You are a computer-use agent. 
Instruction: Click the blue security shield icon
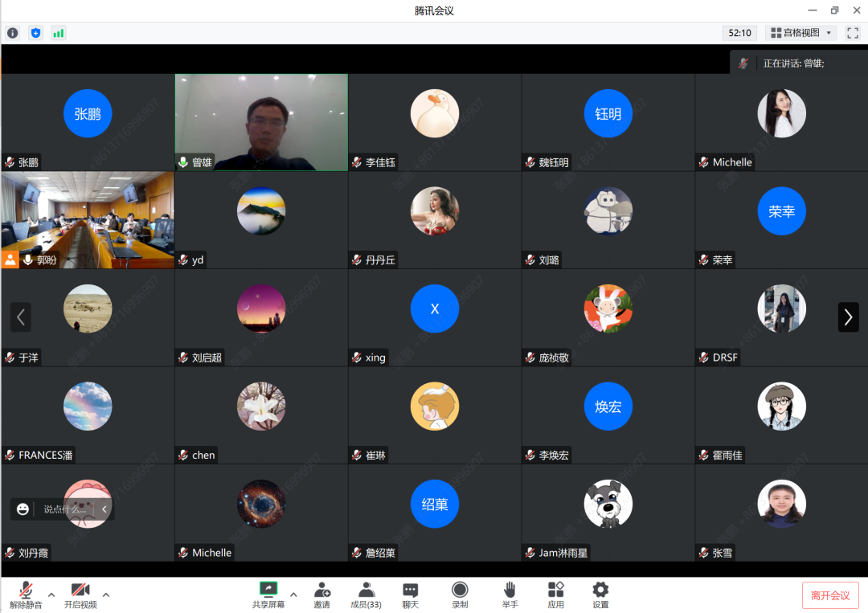point(35,33)
